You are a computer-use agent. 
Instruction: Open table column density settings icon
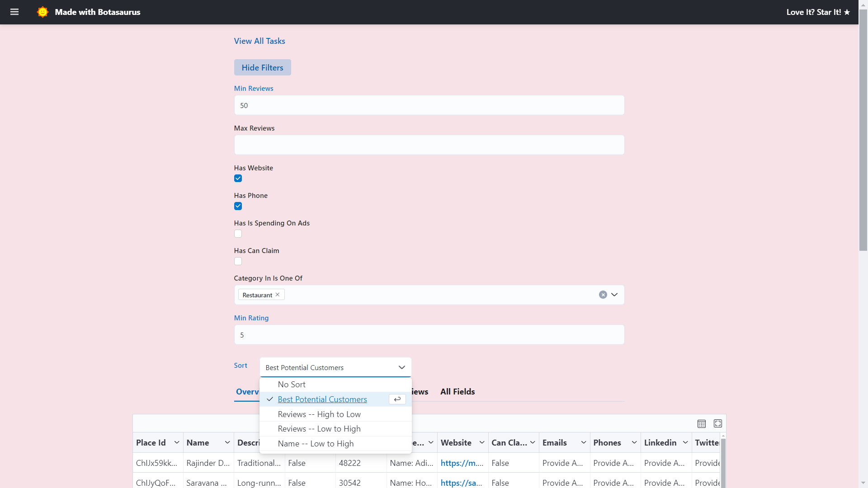click(x=701, y=424)
